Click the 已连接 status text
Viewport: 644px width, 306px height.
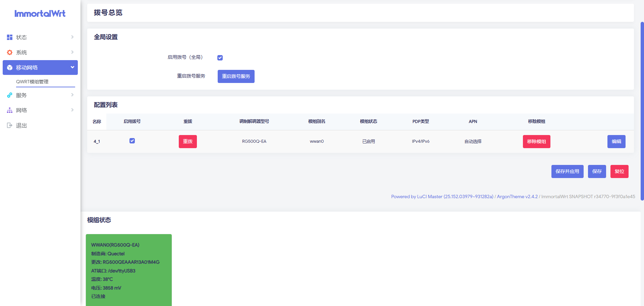98,296
